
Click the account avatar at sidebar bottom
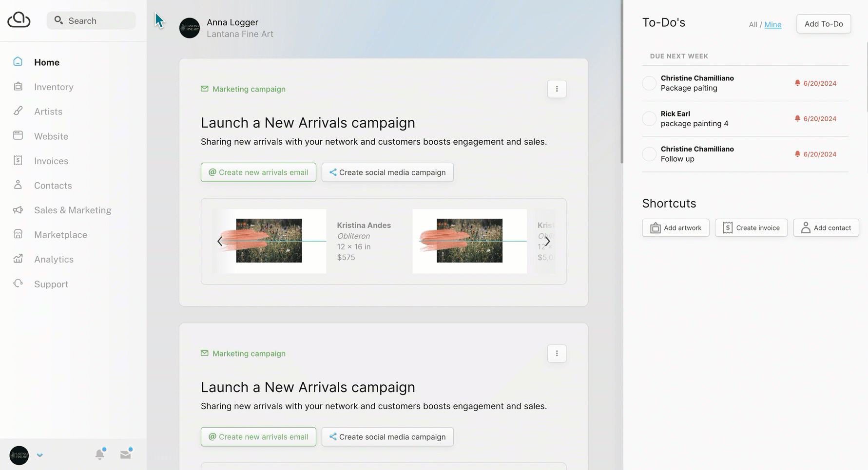click(x=19, y=455)
